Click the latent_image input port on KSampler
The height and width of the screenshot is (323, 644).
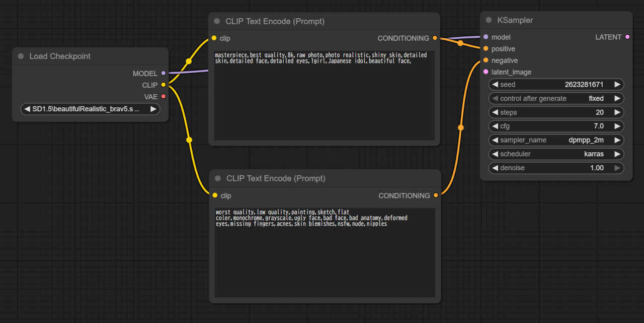[486, 72]
